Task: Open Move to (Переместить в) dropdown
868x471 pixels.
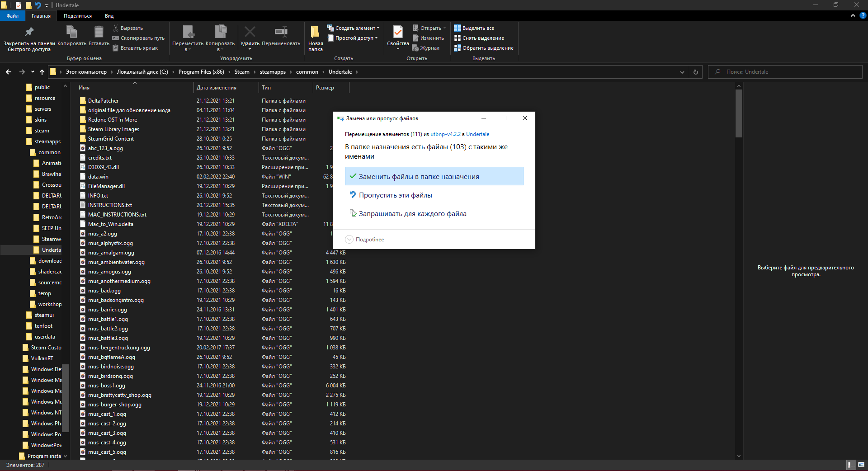Action: (188, 38)
